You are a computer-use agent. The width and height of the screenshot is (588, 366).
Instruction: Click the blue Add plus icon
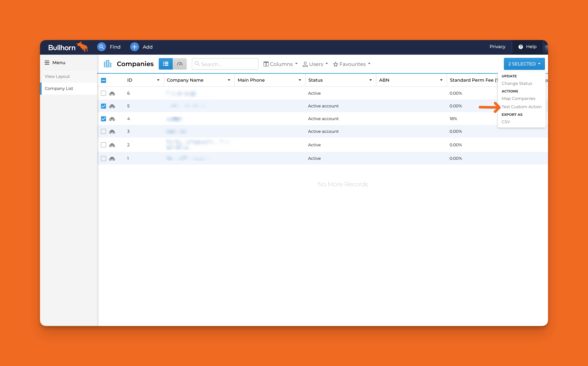tap(134, 47)
